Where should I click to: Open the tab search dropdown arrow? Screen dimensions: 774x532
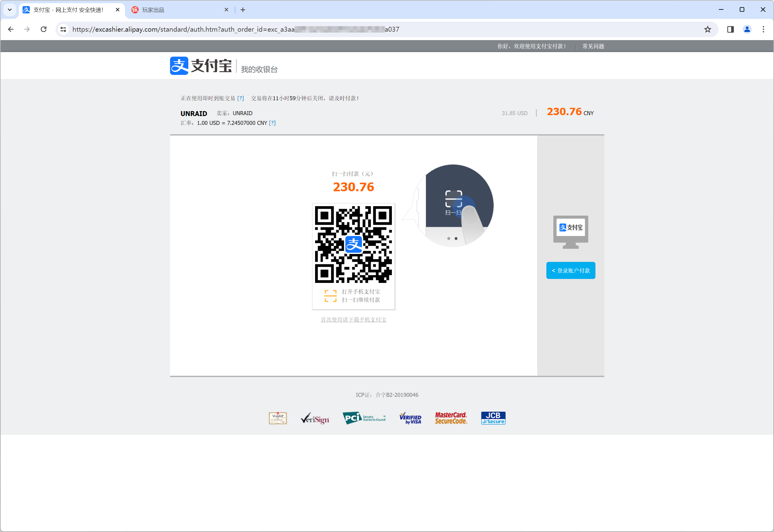pyautogui.click(x=10, y=10)
